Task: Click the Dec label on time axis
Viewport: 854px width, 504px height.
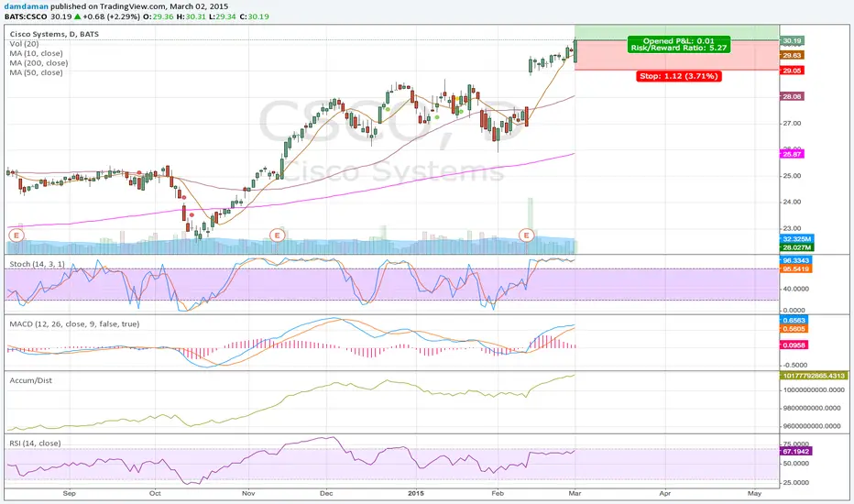Action: 326,493
